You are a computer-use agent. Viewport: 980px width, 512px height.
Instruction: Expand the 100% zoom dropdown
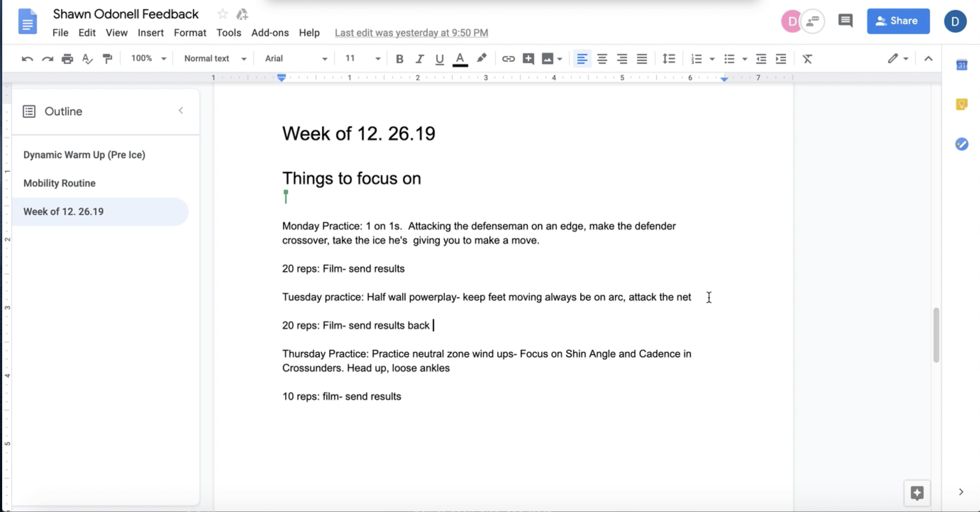(x=148, y=59)
